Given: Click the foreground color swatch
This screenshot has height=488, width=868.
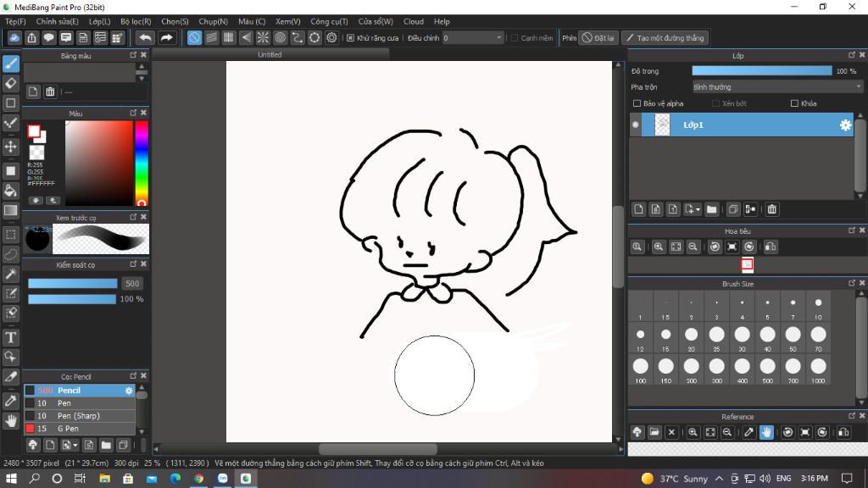Looking at the screenshot, I should (x=34, y=131).
